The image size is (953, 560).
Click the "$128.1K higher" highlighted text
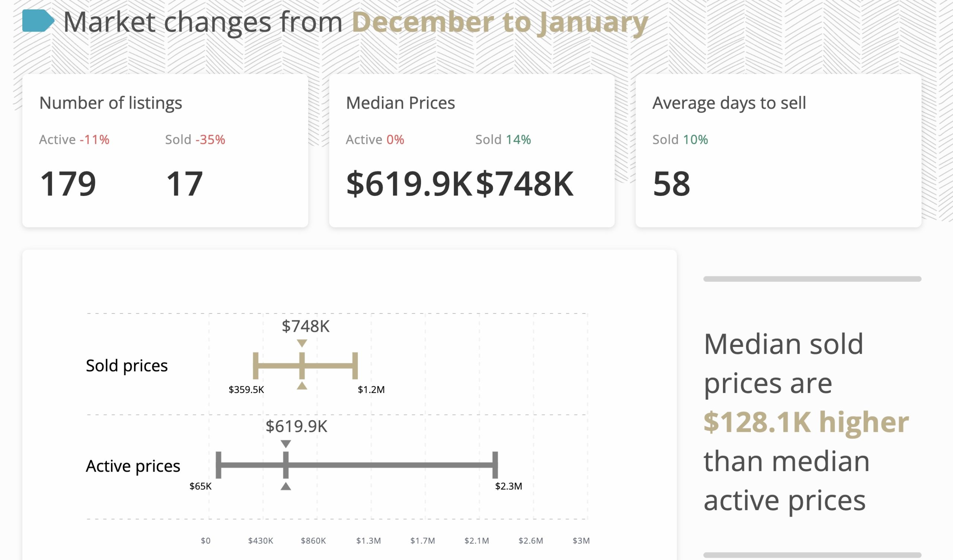(806, 422)
